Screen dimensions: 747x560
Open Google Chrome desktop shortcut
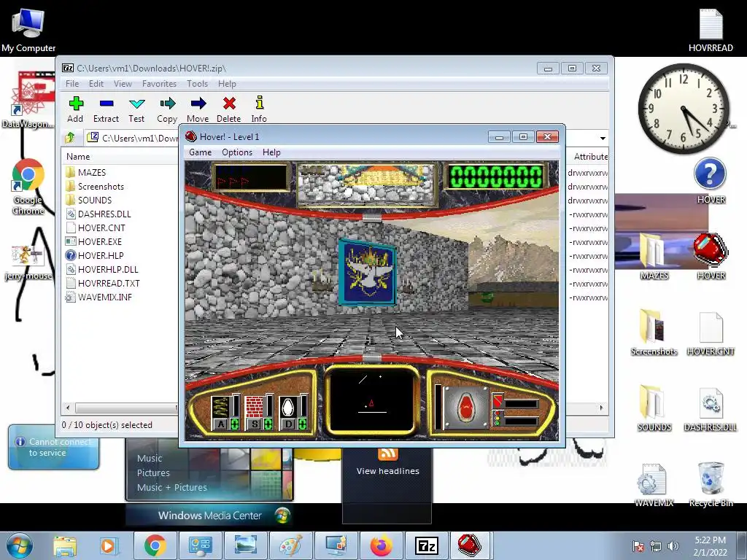tap(28, 187)
